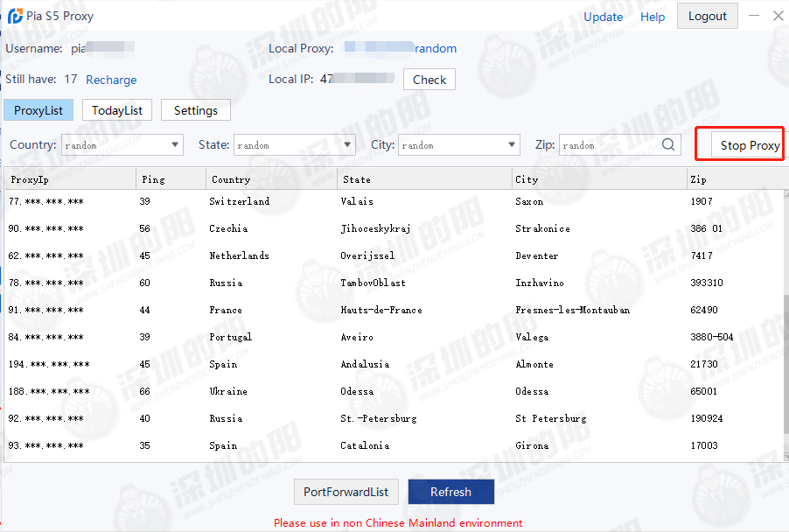
Task: Click the Strakonice city cell
Action: click(x=543, y=228)
